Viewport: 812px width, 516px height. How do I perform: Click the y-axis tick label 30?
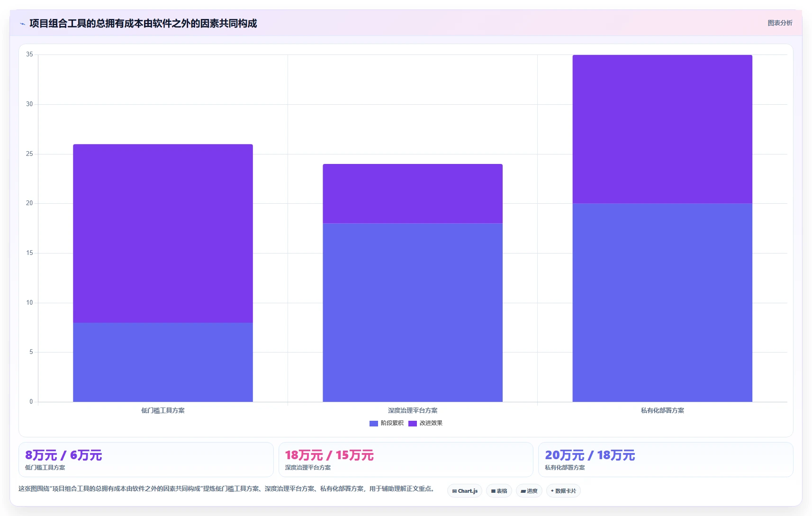click(x=29, y=104)
